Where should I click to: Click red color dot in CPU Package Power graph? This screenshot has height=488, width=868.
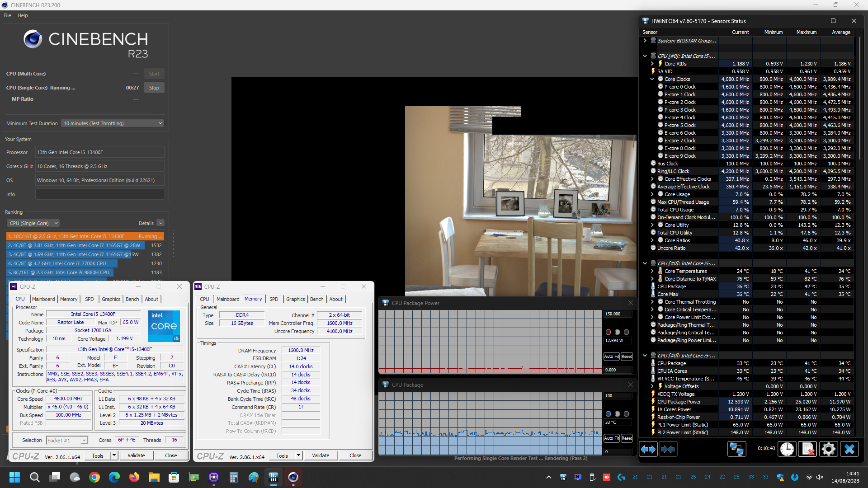click(608, 332)
